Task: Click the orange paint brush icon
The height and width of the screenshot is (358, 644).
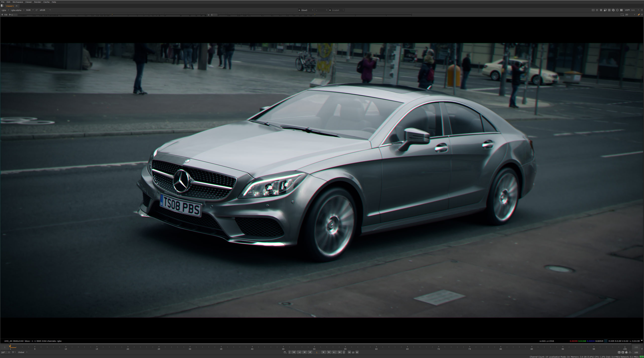Action: 639,15
